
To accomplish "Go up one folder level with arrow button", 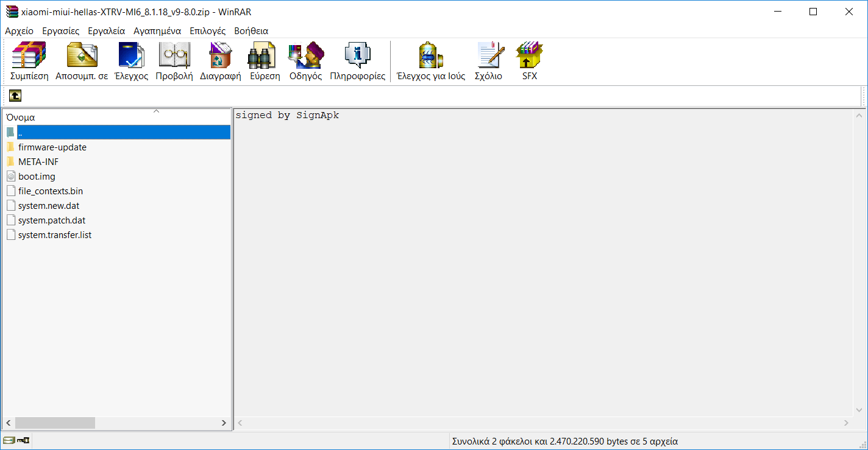I will tap(15, 96).
